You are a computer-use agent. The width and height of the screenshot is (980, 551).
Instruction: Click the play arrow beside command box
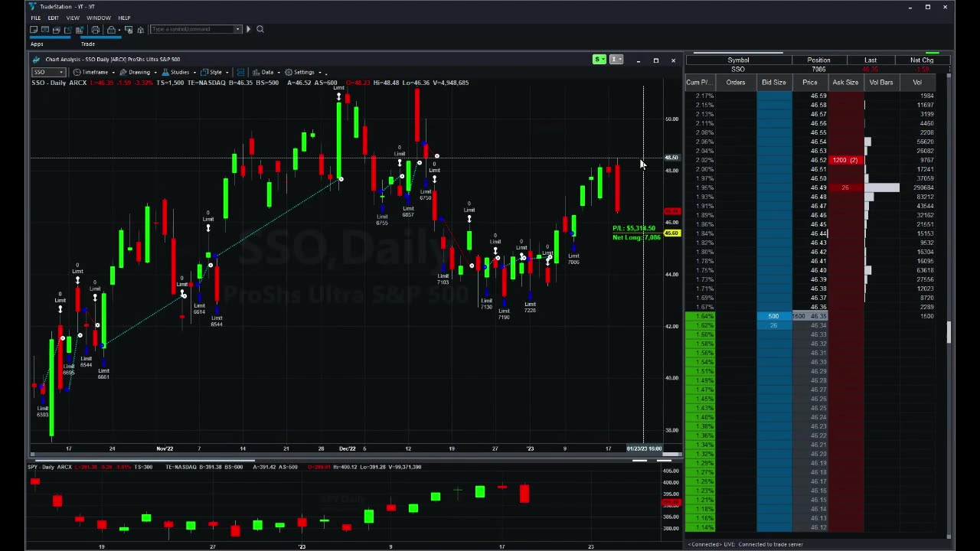point(248,30)
